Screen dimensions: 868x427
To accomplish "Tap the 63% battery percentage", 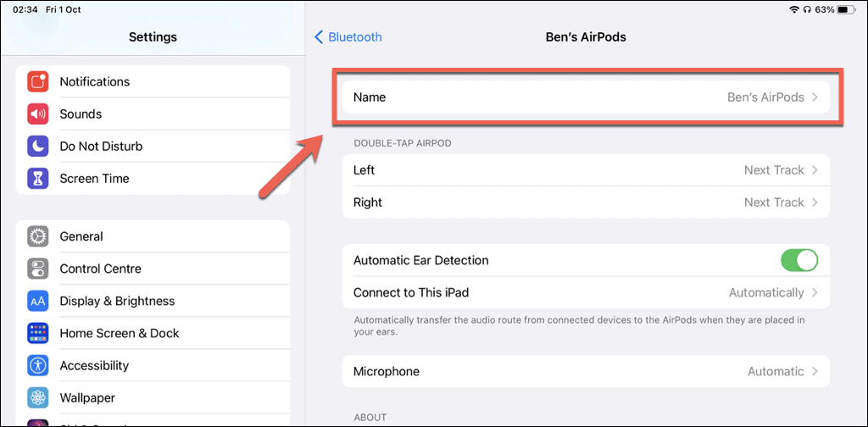I will pyautogui.click(x=824, y=10).
